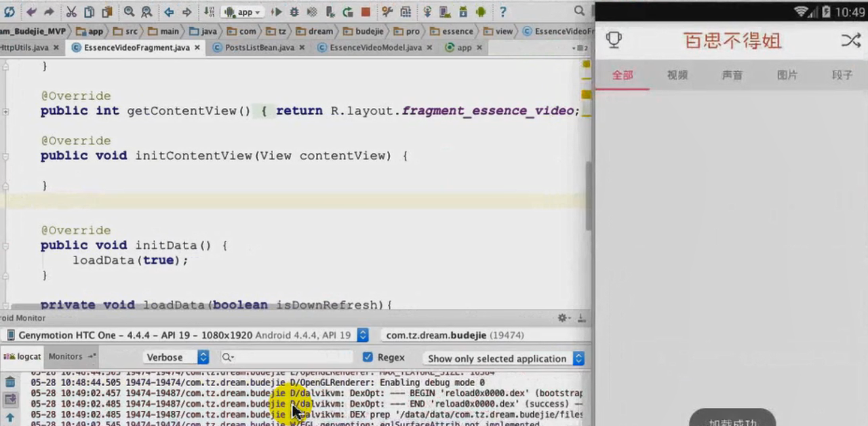Click the Synchronize icon in the toolbar
The image size is (868, 426).
(9, 12)
